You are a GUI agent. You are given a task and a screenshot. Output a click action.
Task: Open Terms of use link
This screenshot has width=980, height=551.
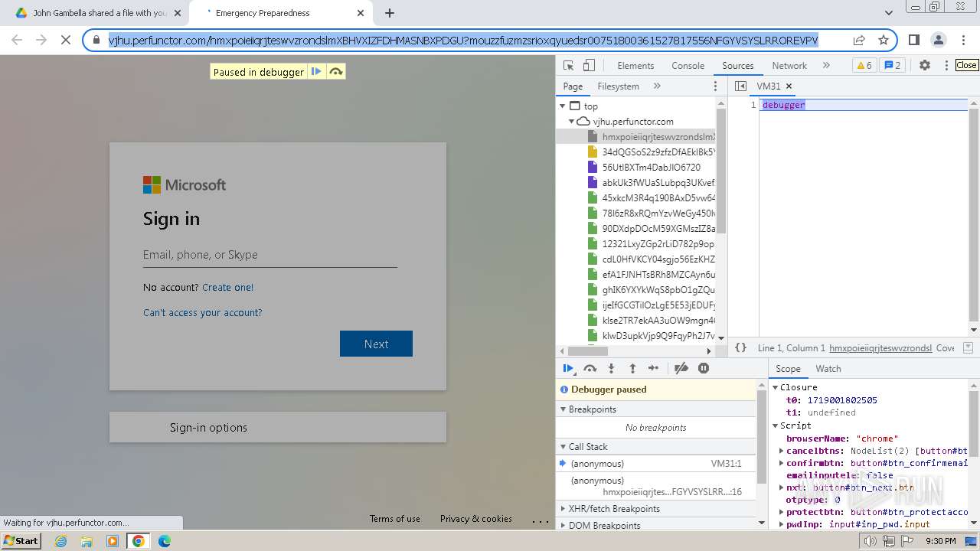pos(395,519)
